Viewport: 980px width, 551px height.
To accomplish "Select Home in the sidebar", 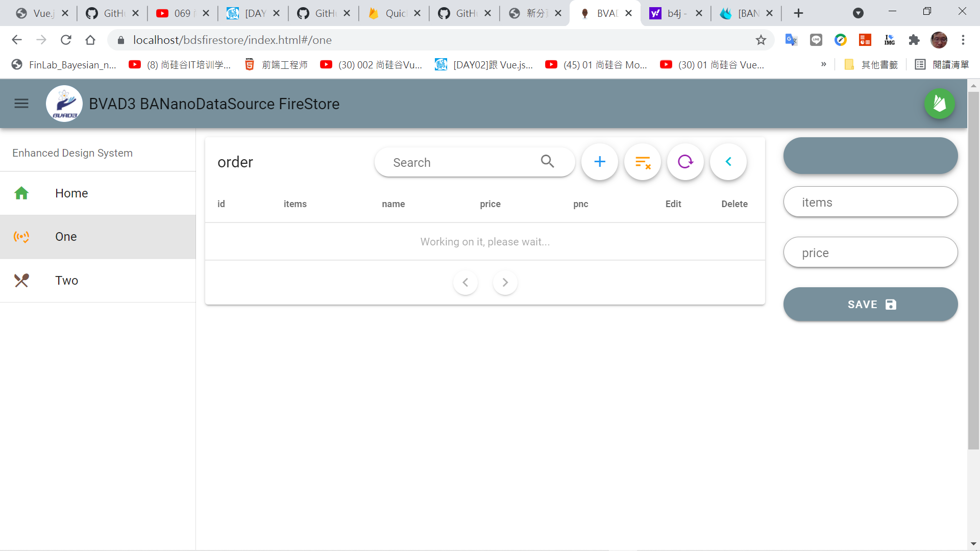I will coord(71,193).
